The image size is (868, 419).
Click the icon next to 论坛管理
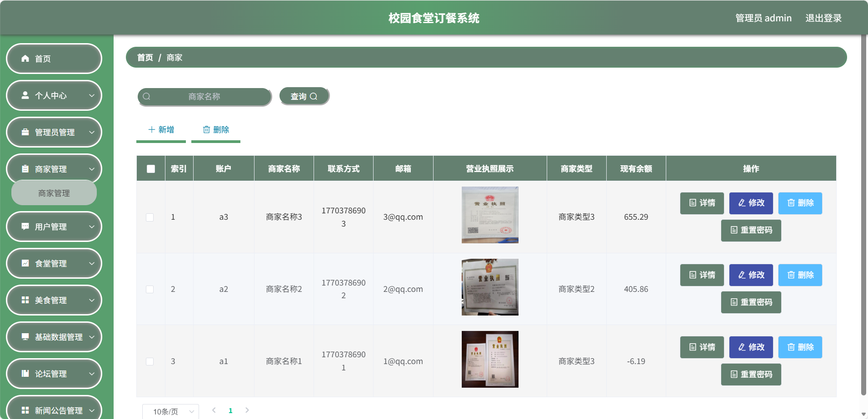[x=25, y=374]
